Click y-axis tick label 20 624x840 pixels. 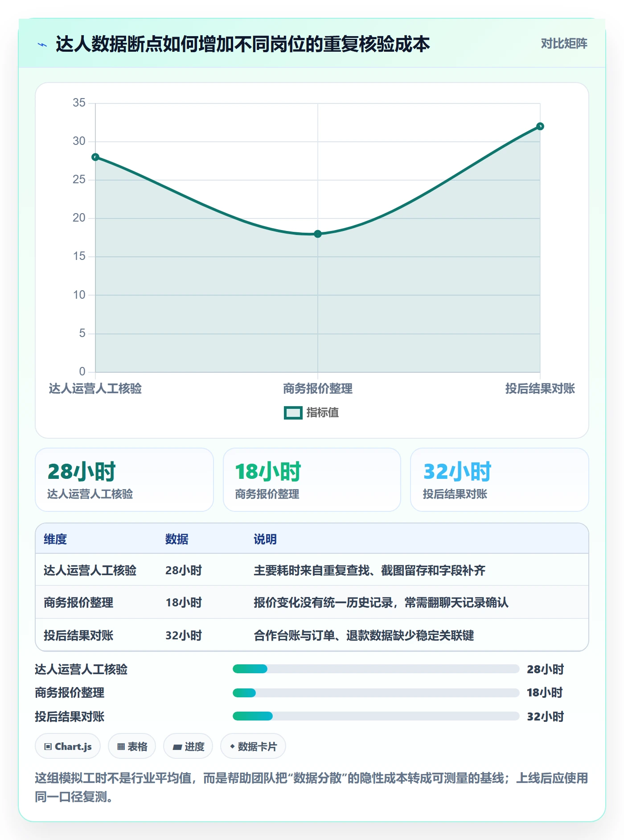pyautogui.click(x=79, y=218)
